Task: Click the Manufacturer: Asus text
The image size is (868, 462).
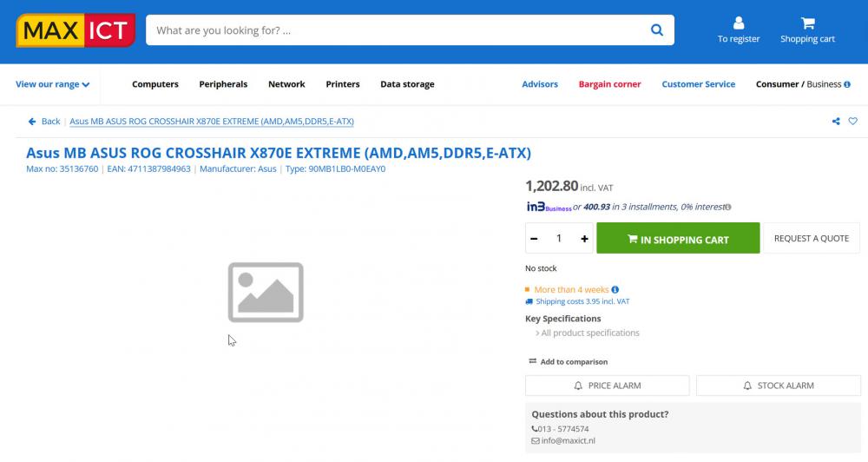Action: coord(238,169)
